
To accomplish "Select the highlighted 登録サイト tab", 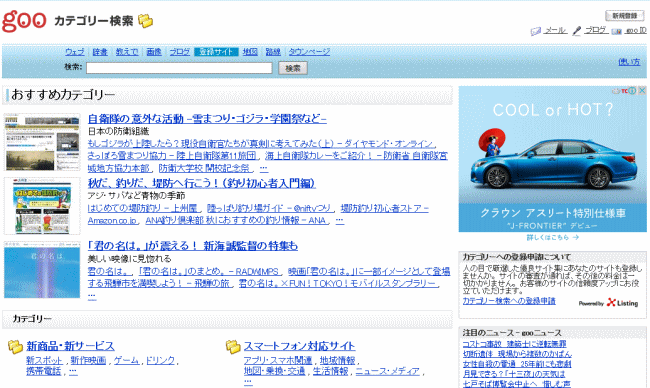I will tap(216, 52).
